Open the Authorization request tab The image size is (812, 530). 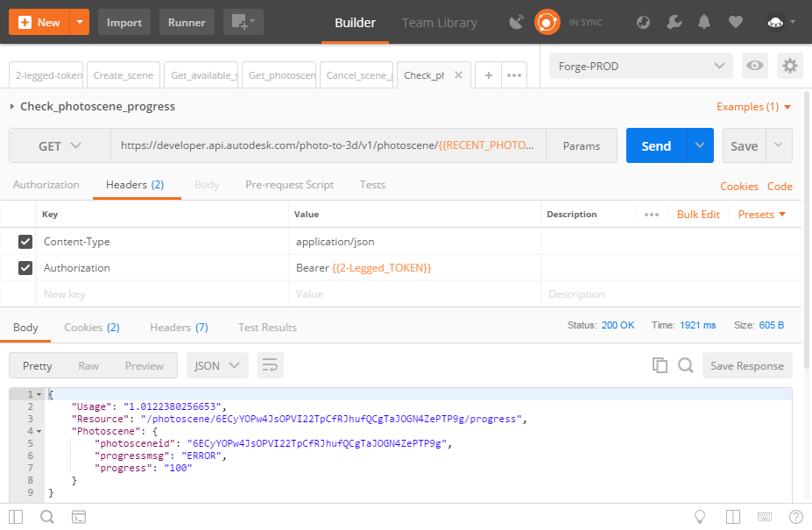point(46,185)
